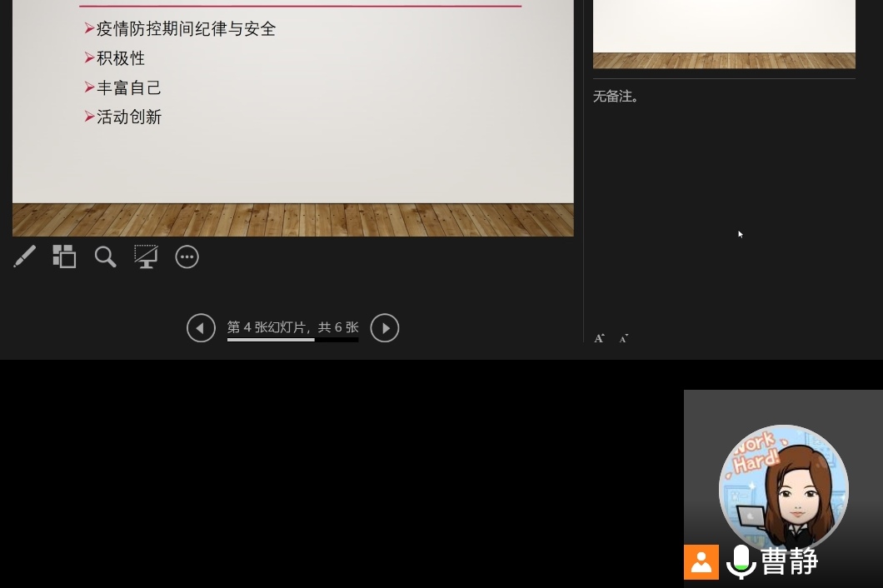
Task: Click the orange participant icon
Action: [701, 562]
